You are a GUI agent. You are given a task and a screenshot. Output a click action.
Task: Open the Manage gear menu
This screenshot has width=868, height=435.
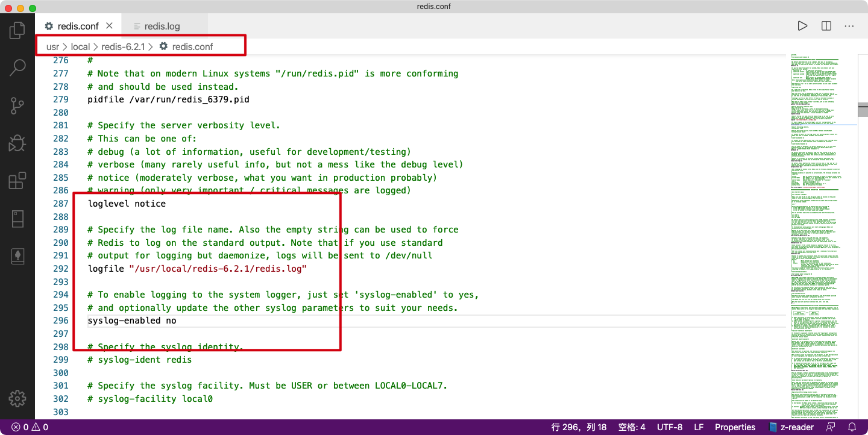point(17,398)
